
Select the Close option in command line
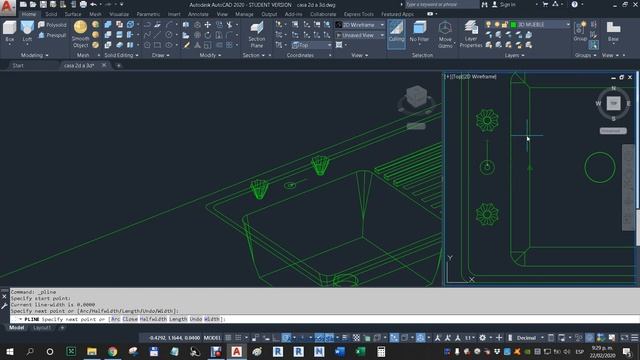[130, 319]
